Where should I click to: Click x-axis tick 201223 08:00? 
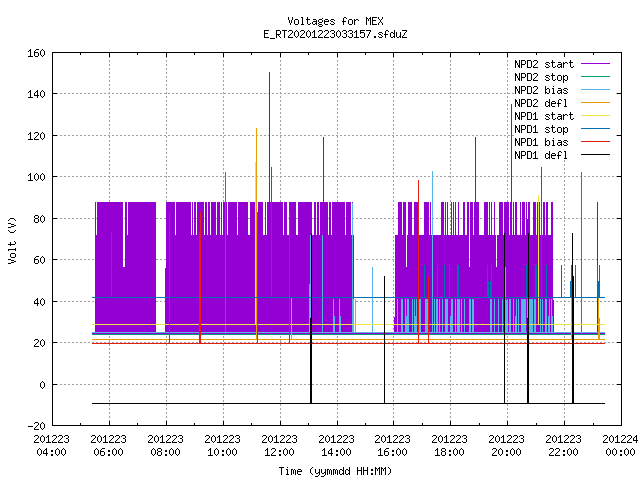tap(165, 446)
